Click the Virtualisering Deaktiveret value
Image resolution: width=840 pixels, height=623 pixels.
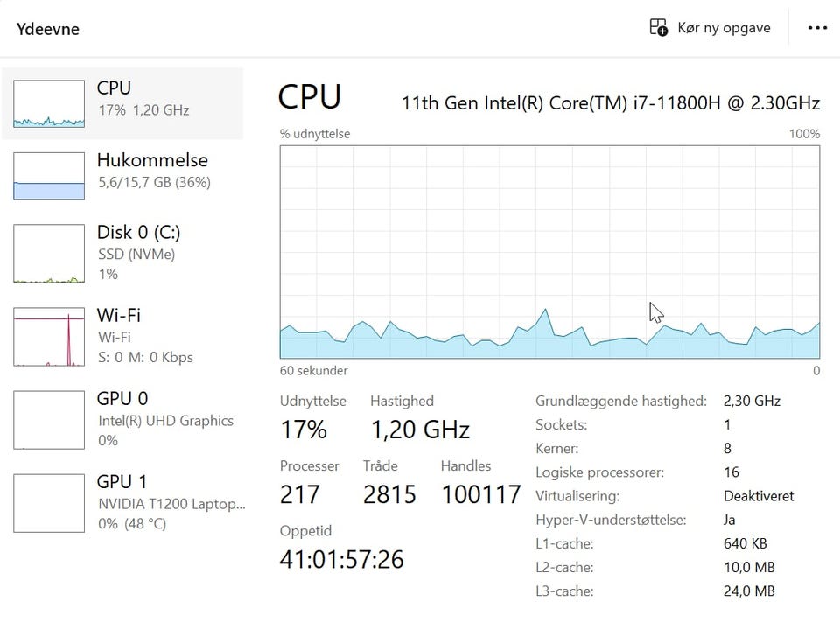[759, 496]
